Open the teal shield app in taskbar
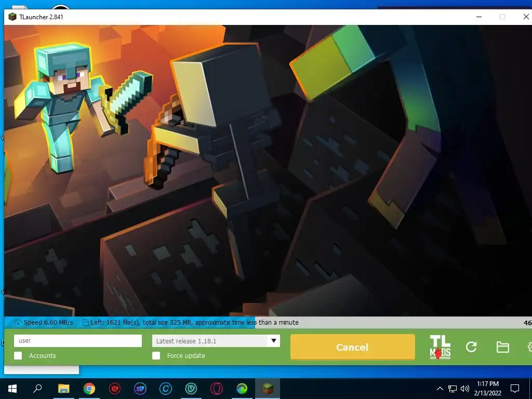Screen dimensions: 532x399 [191, 389]
